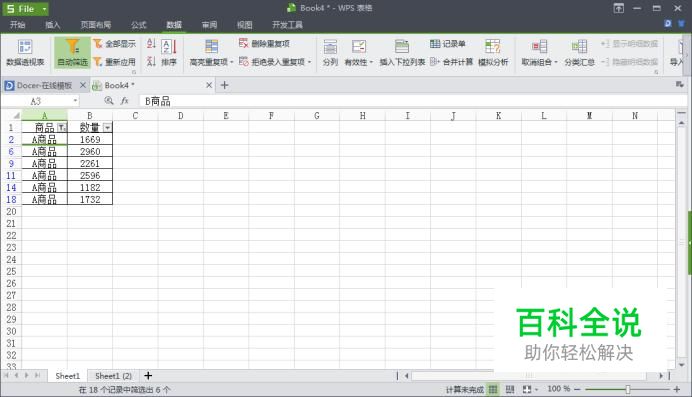Click 删除重复项 remove duplicates

point(264,43)
